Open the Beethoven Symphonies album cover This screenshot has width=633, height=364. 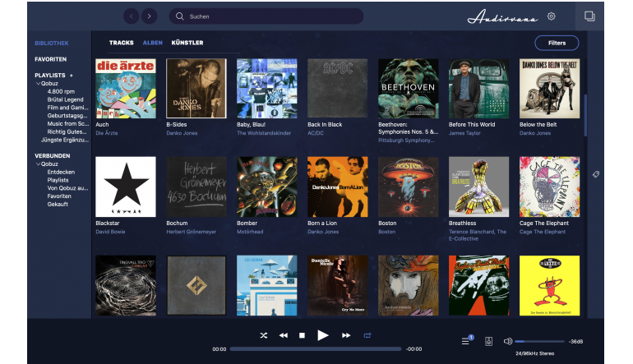[x=408, y=89]
